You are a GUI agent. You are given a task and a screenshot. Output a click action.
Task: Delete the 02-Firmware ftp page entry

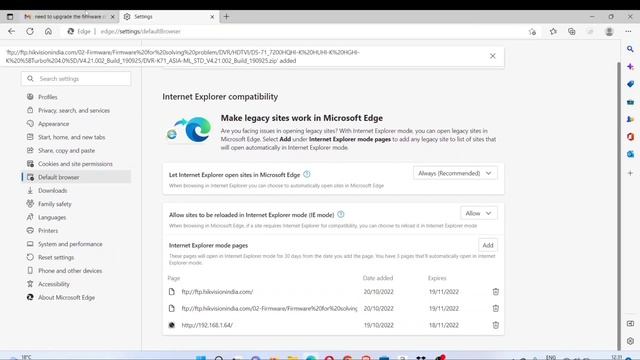click(x=496, y=309)
